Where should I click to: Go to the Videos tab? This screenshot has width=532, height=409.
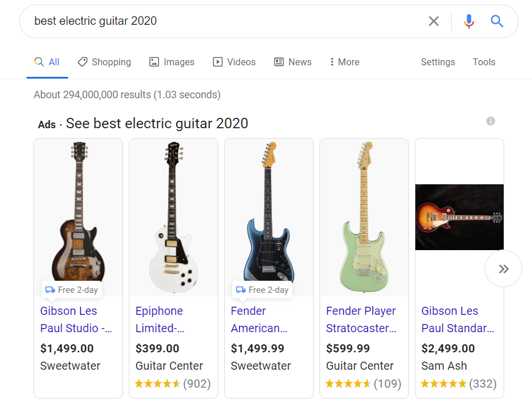(x=234, y=62)
